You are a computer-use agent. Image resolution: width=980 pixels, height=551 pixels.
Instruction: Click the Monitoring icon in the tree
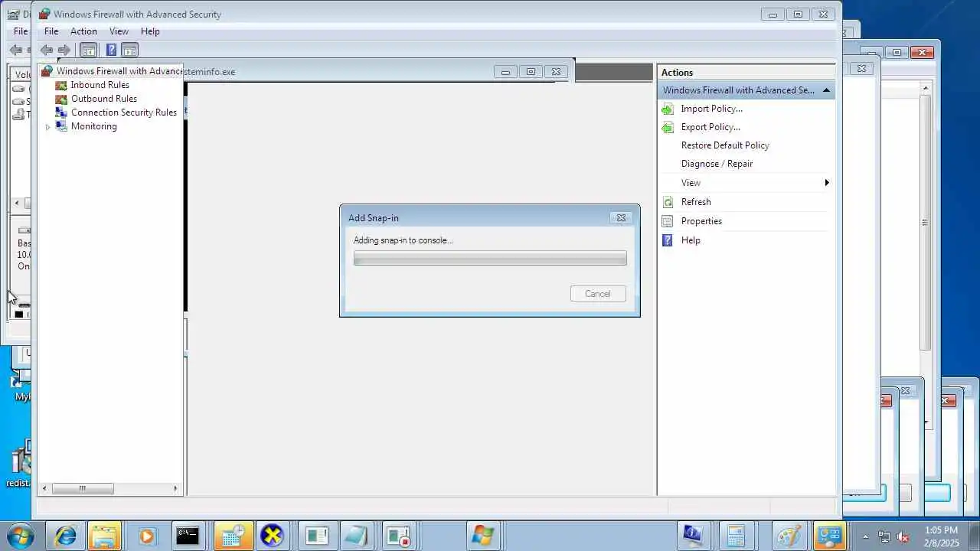coord(61,126)
